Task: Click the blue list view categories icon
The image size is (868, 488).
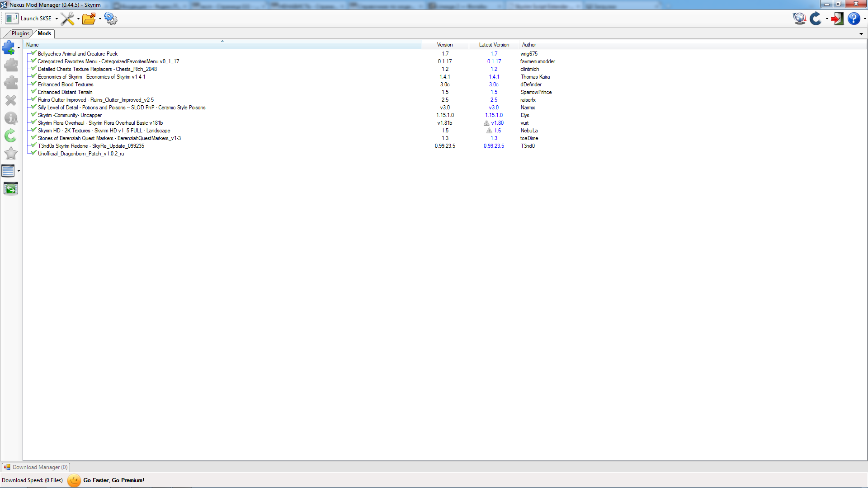Action: [x=8, y=171]
